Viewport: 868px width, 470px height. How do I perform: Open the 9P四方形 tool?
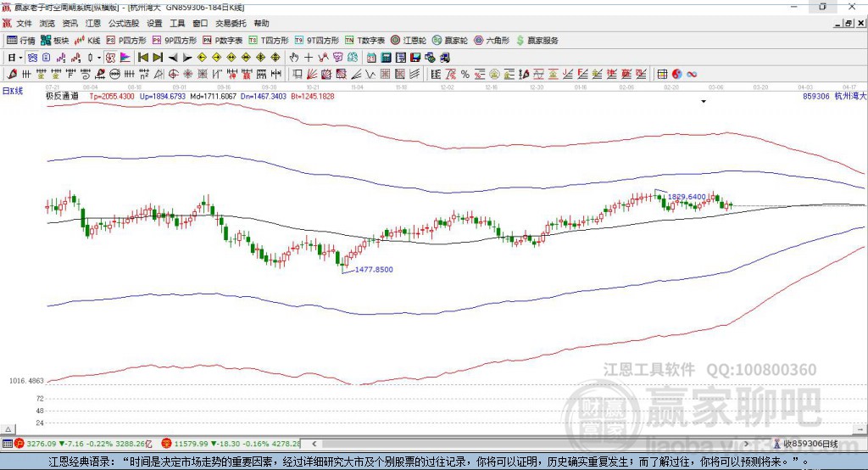click(x=175, y=41)
